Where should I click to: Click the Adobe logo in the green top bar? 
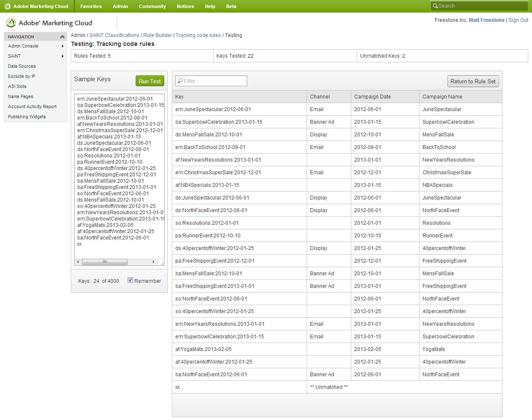8,6
